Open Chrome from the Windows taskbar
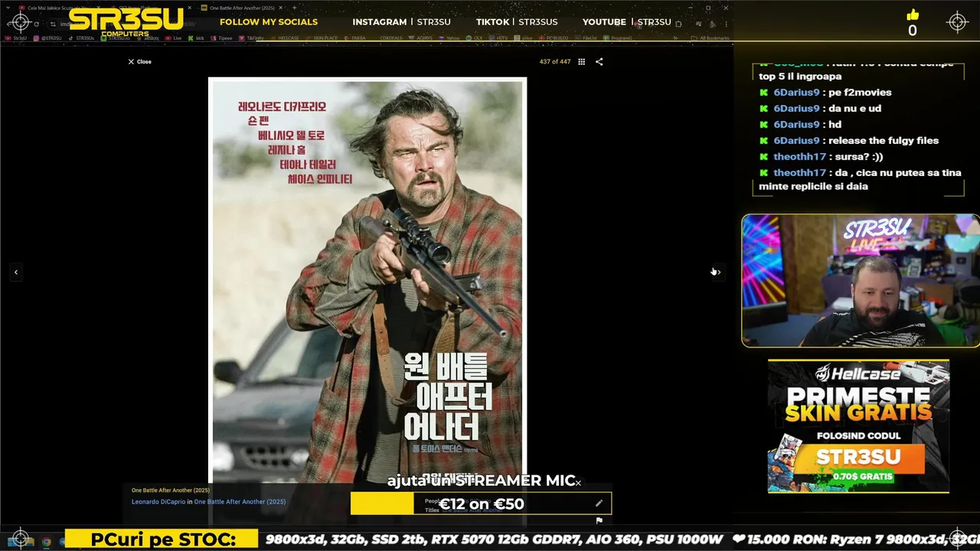The width and height of the screenshot is (980, 551). [x=46, y=542]
